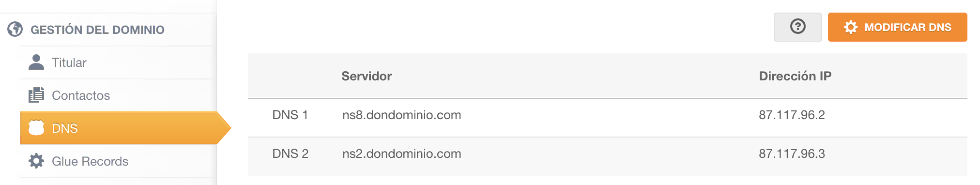Click the Gestión del Dominio heading
This screenshot has height=185, width=980.
[97, 30]
